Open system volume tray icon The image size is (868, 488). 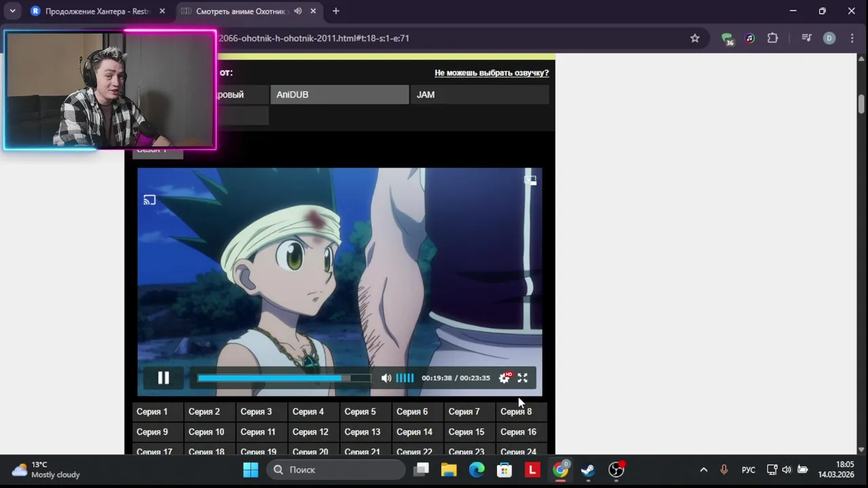tap(787, 470)
